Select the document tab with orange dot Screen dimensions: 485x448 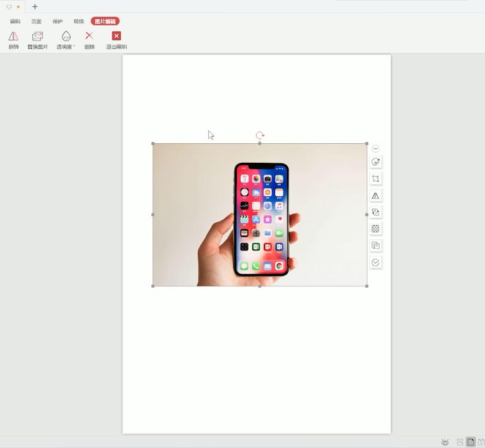(13, 7)
